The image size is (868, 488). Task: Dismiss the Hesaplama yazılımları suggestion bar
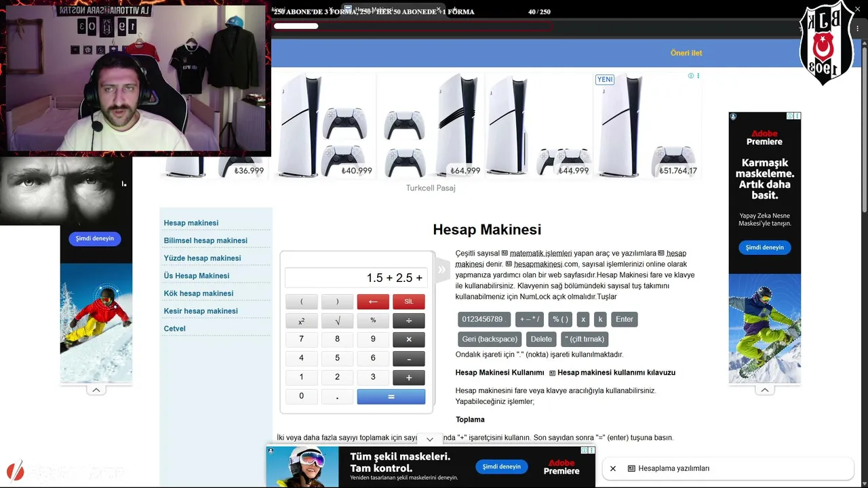tap(613, 468)
